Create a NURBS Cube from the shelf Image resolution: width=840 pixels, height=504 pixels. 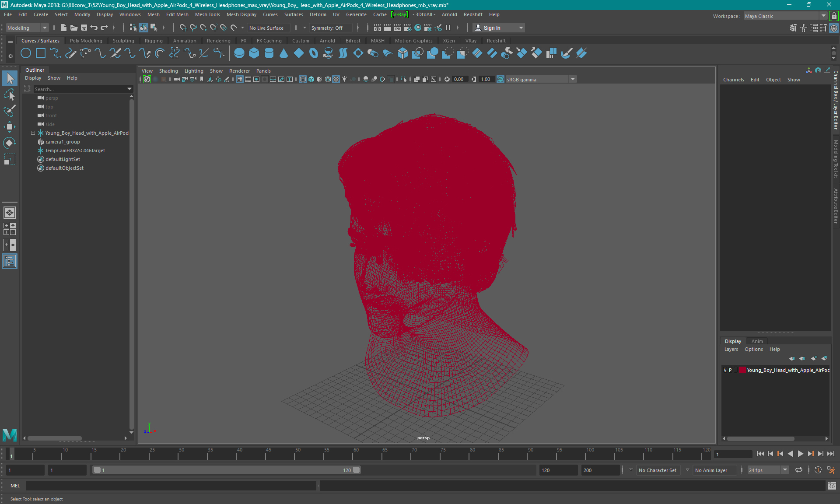click(x=254, y=53)
